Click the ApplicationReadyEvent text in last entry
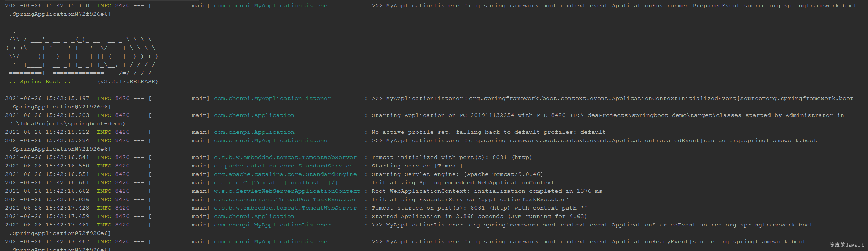 pyautogui.click(x=650, y=242)
